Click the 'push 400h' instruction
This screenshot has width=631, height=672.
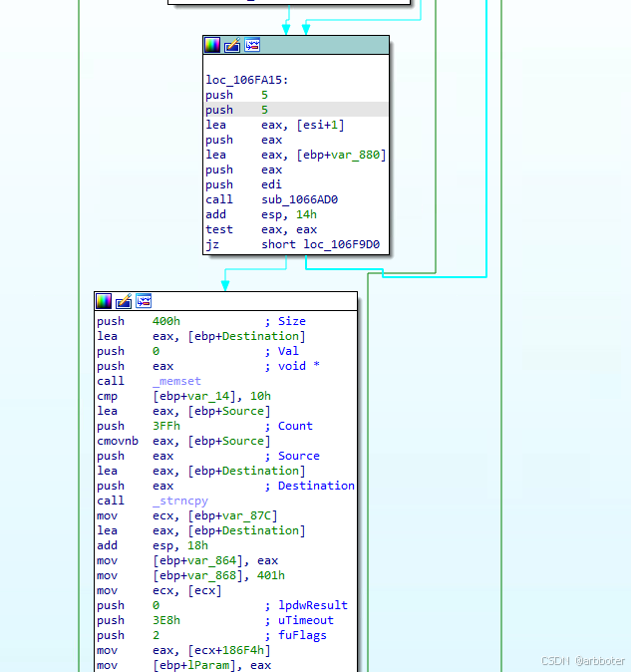click(x=139, y=321)
